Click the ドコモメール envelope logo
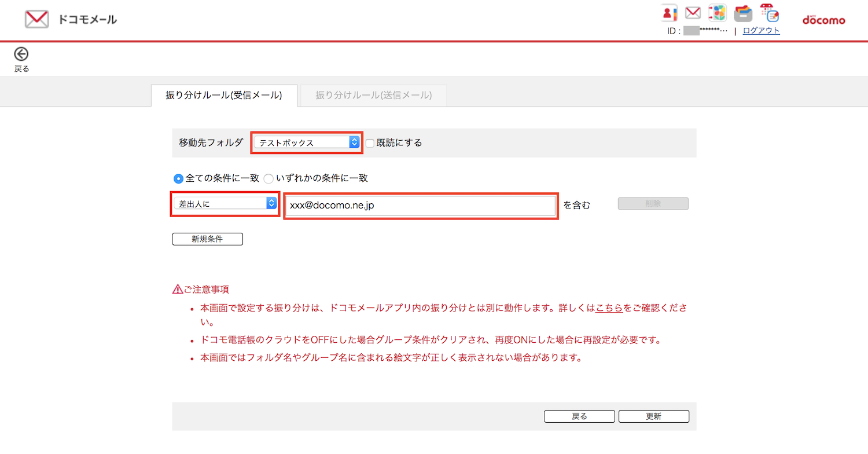The image size is (868, 454). [36, 19]
